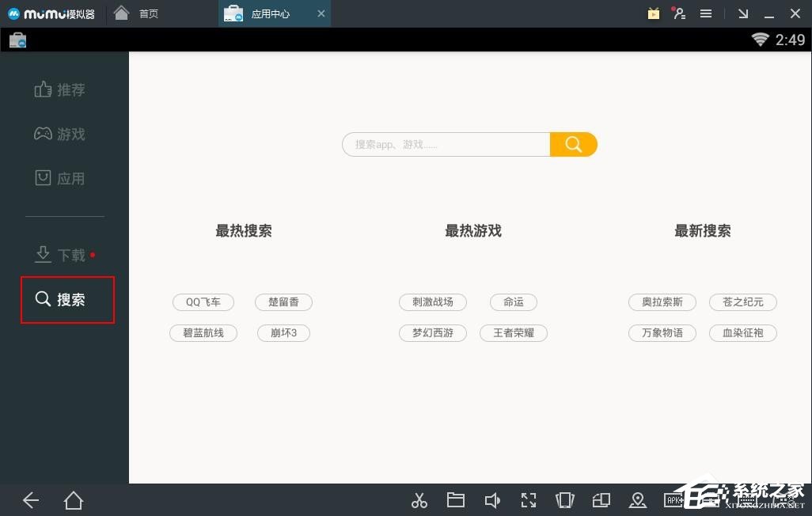The image size is (812, 516).
Task: Set a virtual GPS location
Action: pos(638,500)
